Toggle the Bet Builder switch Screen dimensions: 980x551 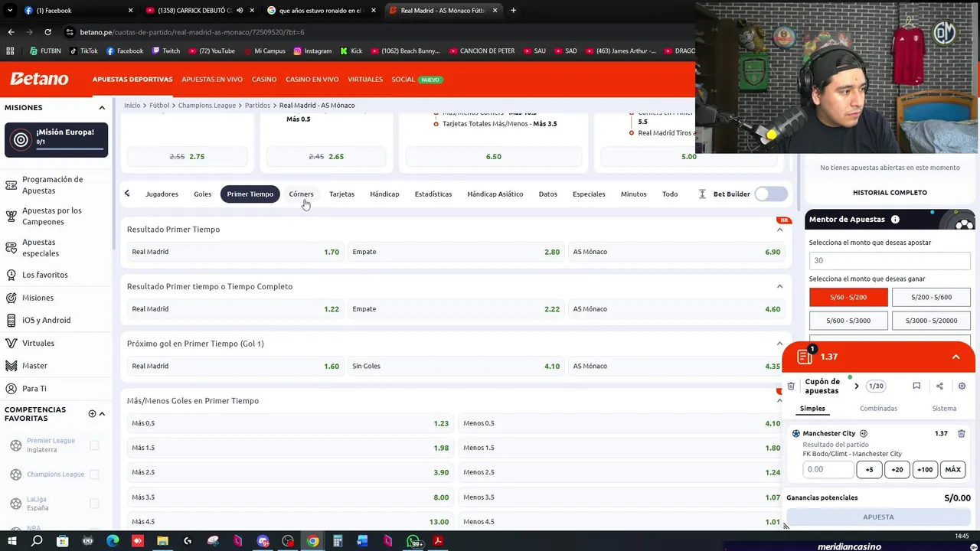tap(770, 194)
